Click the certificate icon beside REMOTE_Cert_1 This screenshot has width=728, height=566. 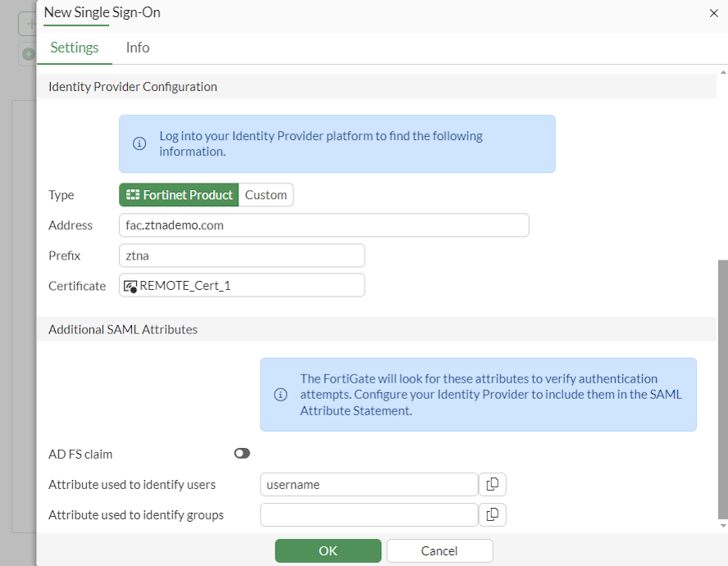pos(130,286)
